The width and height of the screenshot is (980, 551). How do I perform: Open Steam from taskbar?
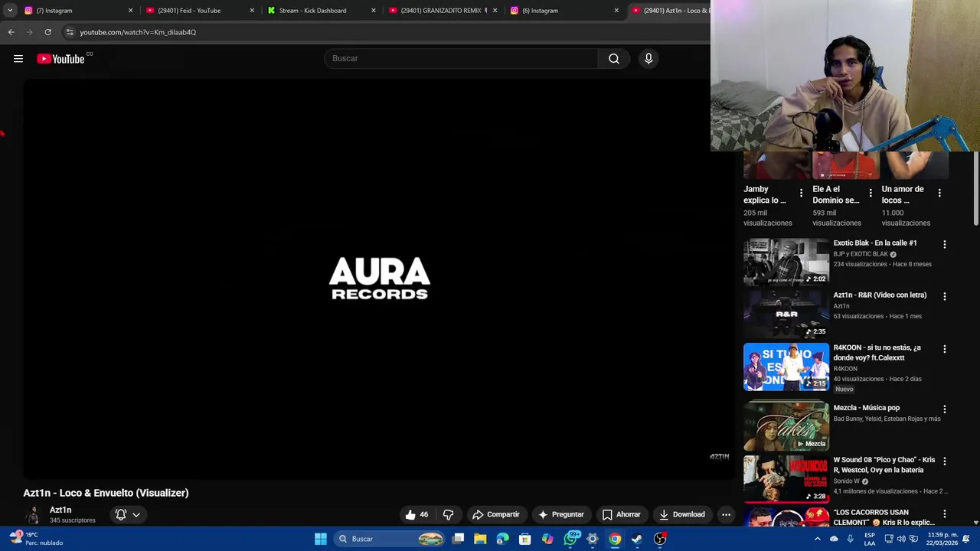tap(637, 539)
